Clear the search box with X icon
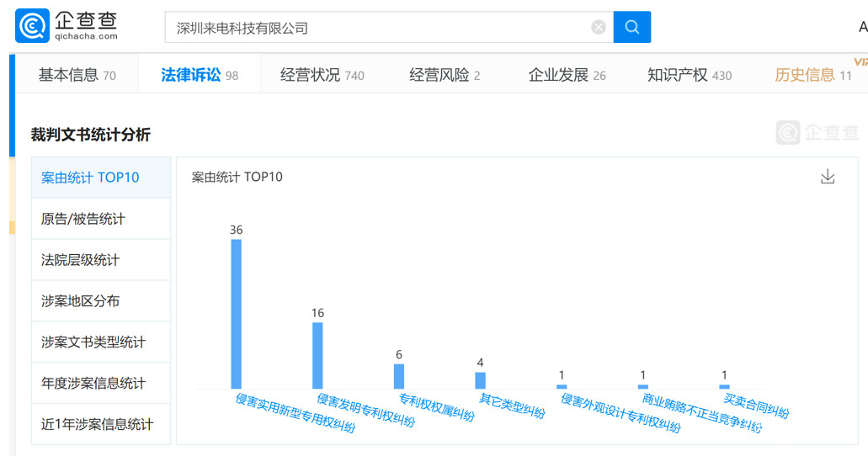 [599, 27]
